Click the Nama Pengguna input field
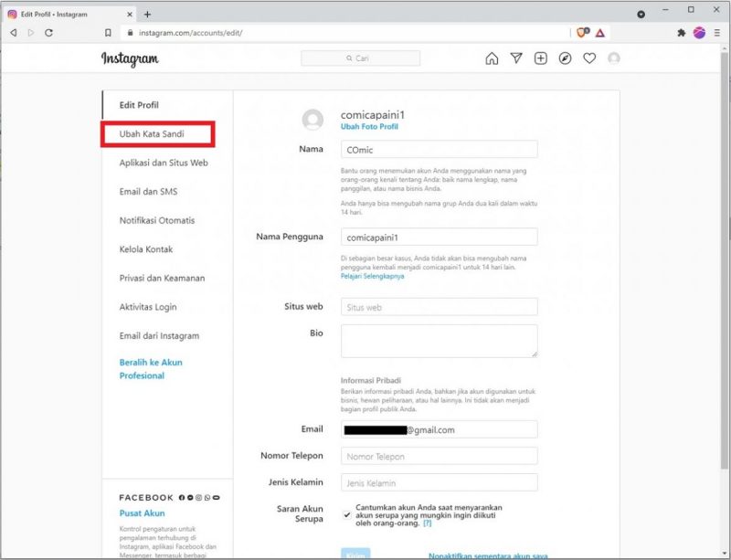The width and height of the screenshot is (731, 560). 440,238
